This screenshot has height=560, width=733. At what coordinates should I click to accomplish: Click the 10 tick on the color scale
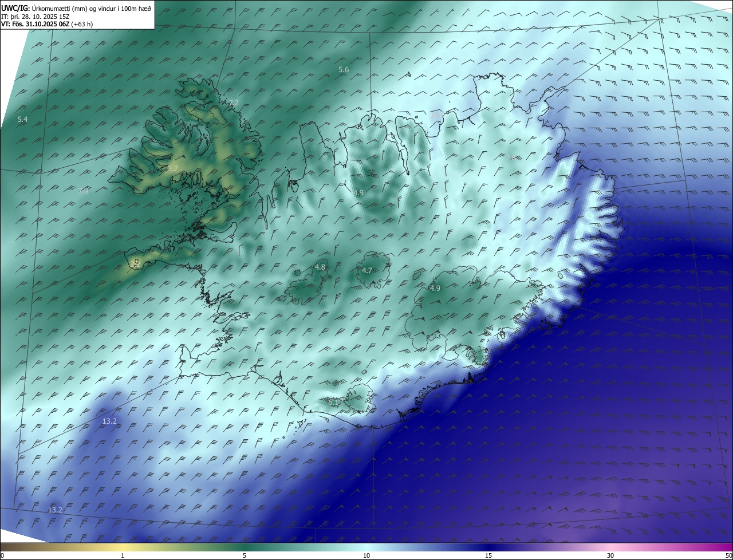(x=366, y=555)
